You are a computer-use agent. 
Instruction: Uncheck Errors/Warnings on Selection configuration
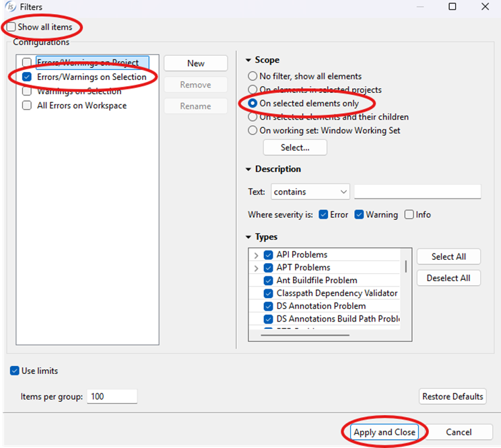point(27,77)
